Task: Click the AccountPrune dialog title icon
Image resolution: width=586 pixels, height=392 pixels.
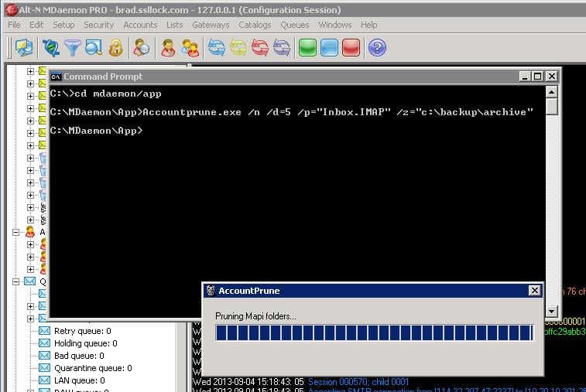Action: click(211, 291)
